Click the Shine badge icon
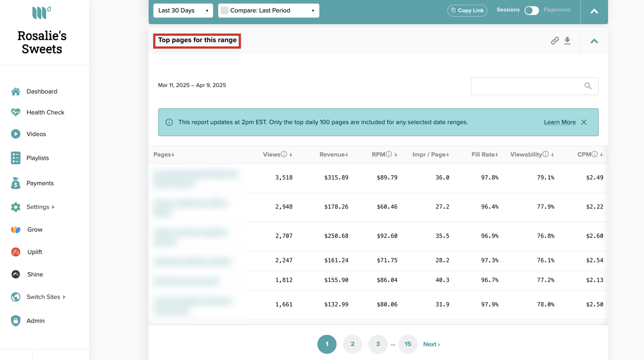The image size is (644, 360). tap(16, 274)
